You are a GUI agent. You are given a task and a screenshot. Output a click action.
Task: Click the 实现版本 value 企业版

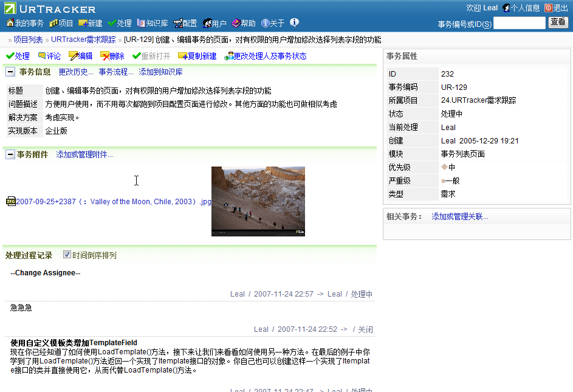pos(57,131)
